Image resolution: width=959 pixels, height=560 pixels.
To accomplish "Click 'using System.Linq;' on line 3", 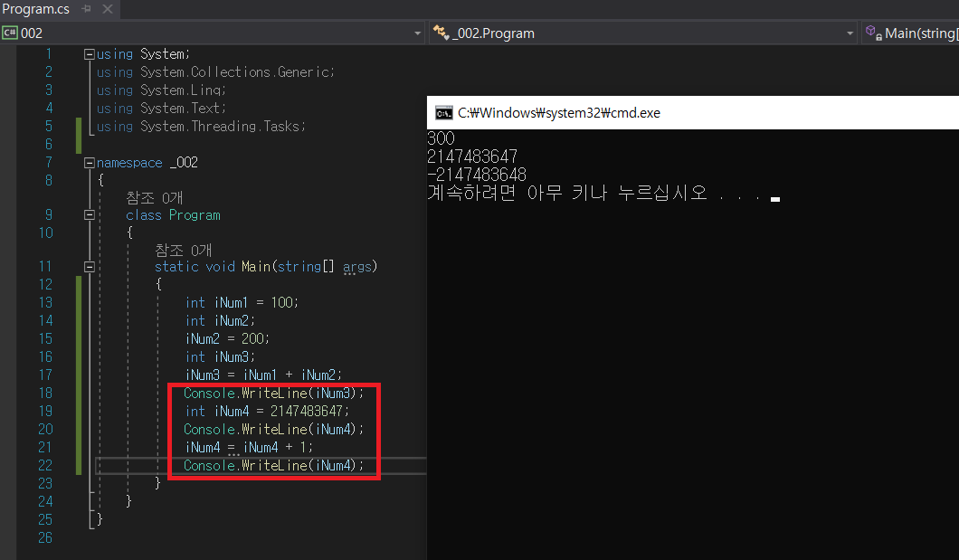I will [x=161, y=90].
